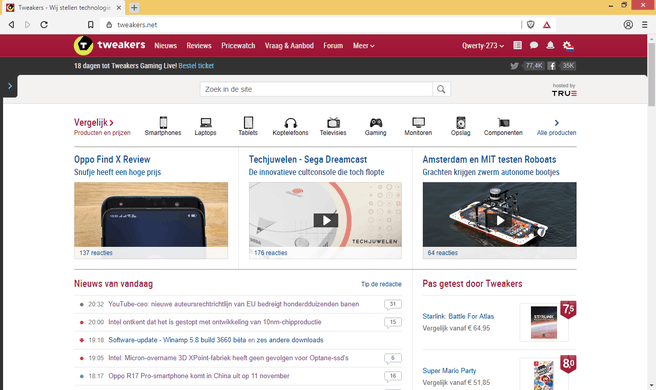Open the Qwerty-273 user dropdown
The image size is (656, 390).
tap(483, 46)
